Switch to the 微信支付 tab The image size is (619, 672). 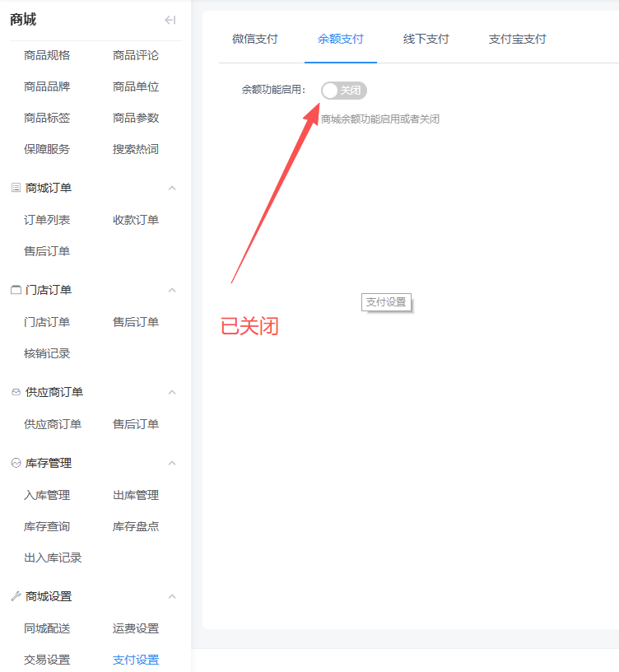255,39
